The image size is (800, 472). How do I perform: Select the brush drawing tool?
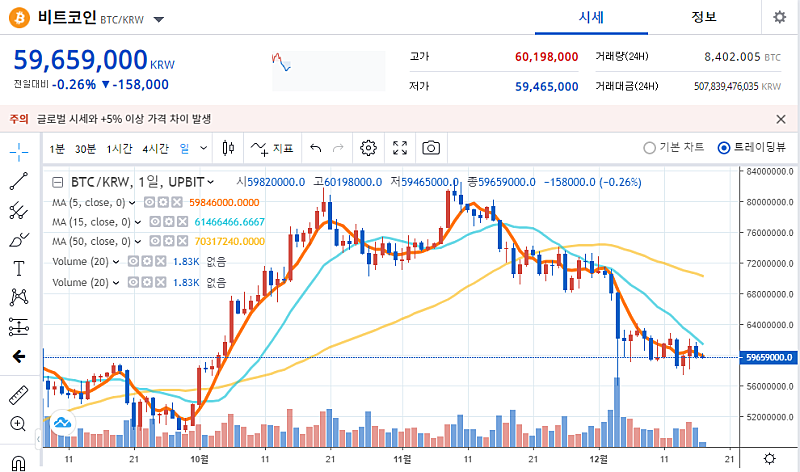tap(19, 239)
